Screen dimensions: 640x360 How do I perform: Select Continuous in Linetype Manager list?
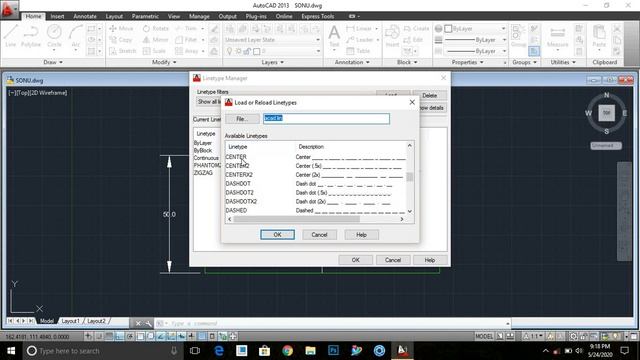(x=206, y=158)
